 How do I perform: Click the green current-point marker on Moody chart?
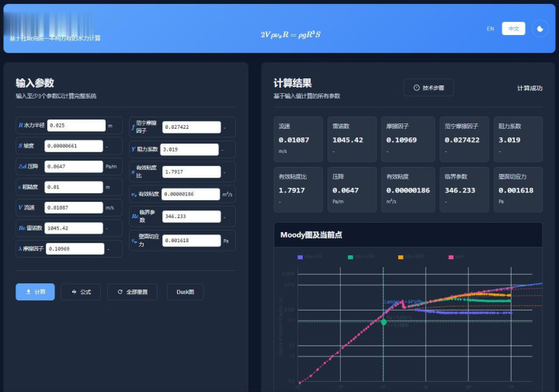point(384,322)
